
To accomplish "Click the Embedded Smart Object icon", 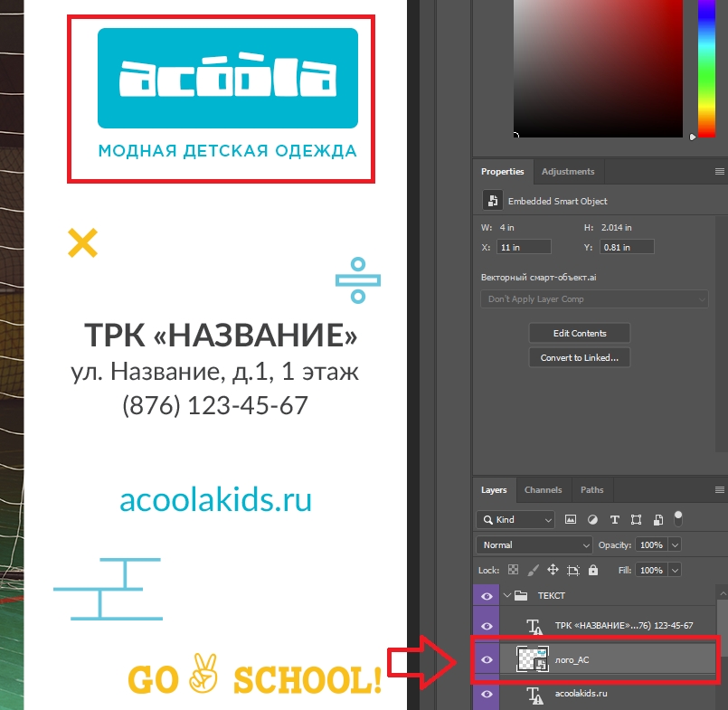I will pyautogui.click(x=493, y=201).
